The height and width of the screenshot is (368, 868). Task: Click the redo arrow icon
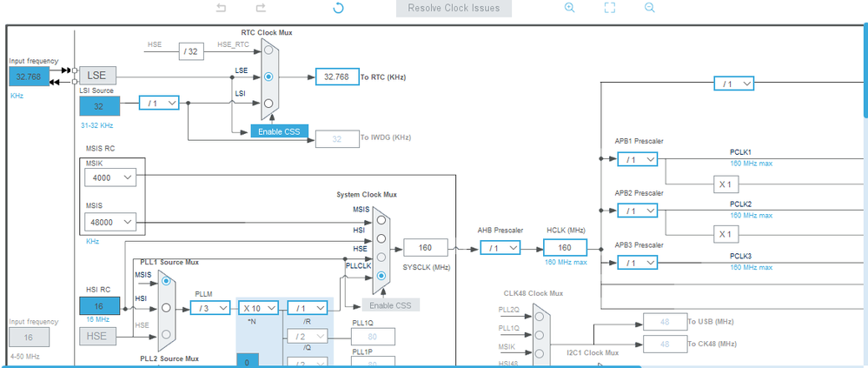[x=261, y=8]
